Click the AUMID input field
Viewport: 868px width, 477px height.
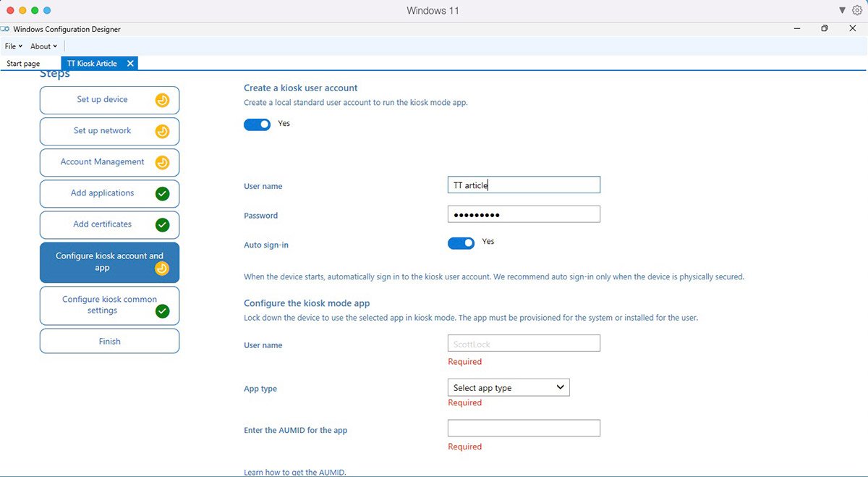click(524, 428)
